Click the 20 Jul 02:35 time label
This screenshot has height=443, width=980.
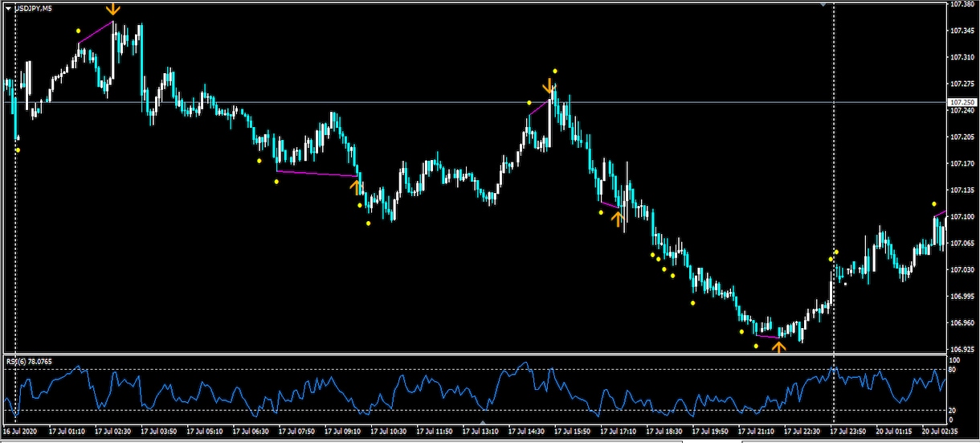point(940,431)
